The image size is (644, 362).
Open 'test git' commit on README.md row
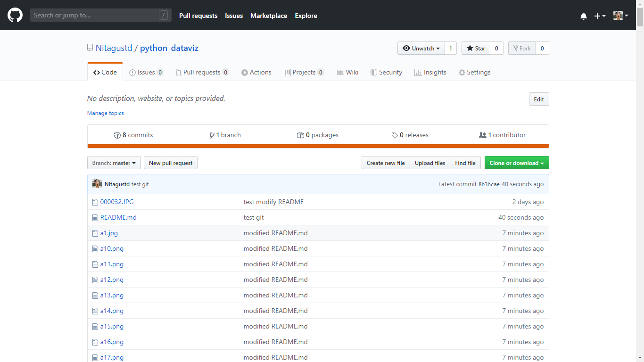pos(254,217)
